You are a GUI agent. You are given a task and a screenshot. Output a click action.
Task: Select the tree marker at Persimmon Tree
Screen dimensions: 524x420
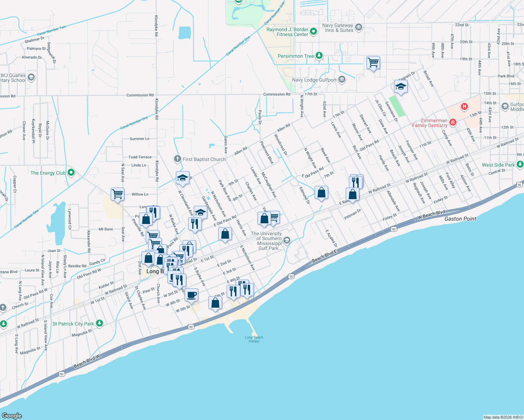[318, 55]
